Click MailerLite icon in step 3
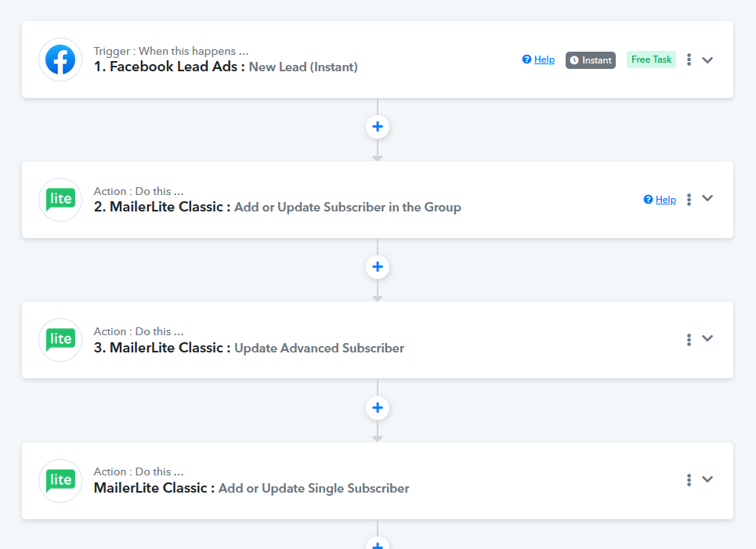The image size is (756, 549). point(60,340)
